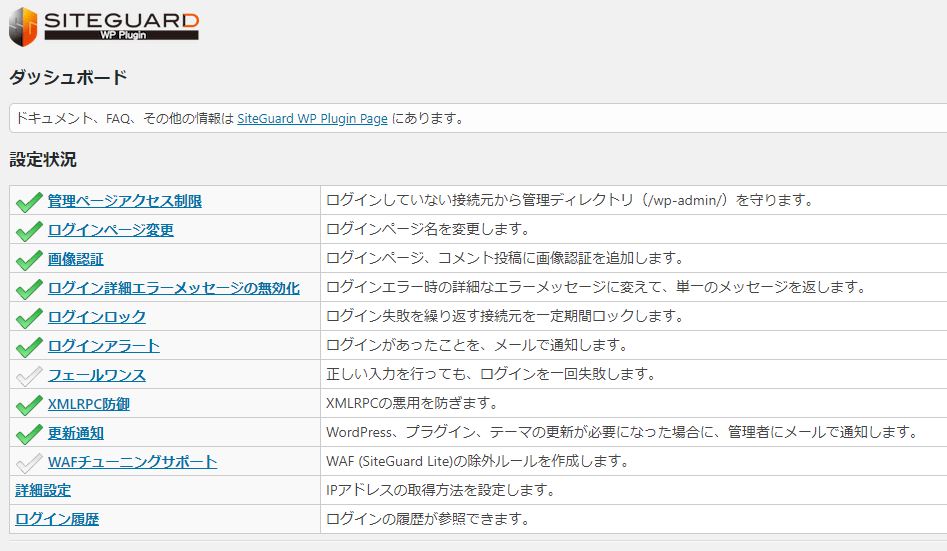Click description 'ログインの履歴が参照できます。'

pyautogui.click(x=429, y=519)
